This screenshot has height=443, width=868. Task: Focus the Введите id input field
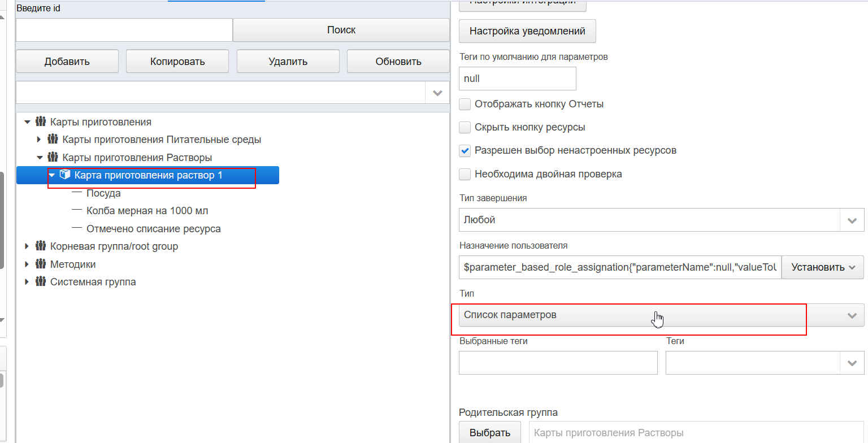pos(124,30)
